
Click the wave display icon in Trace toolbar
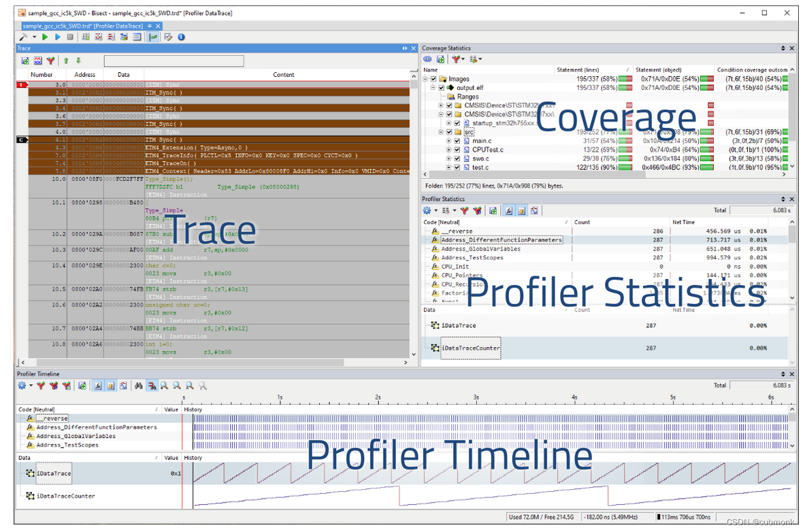[38, 61]
